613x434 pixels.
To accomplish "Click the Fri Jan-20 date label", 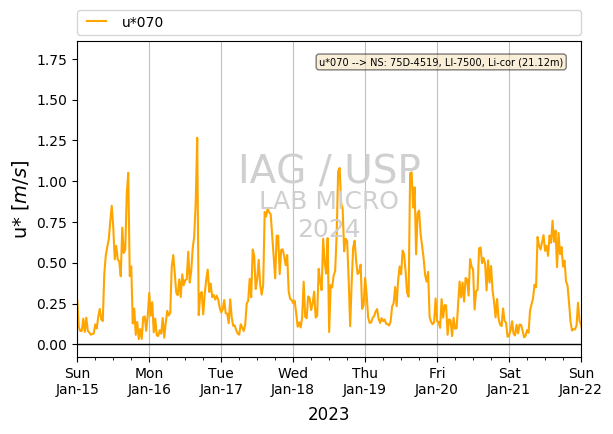I will click(437, 381).
